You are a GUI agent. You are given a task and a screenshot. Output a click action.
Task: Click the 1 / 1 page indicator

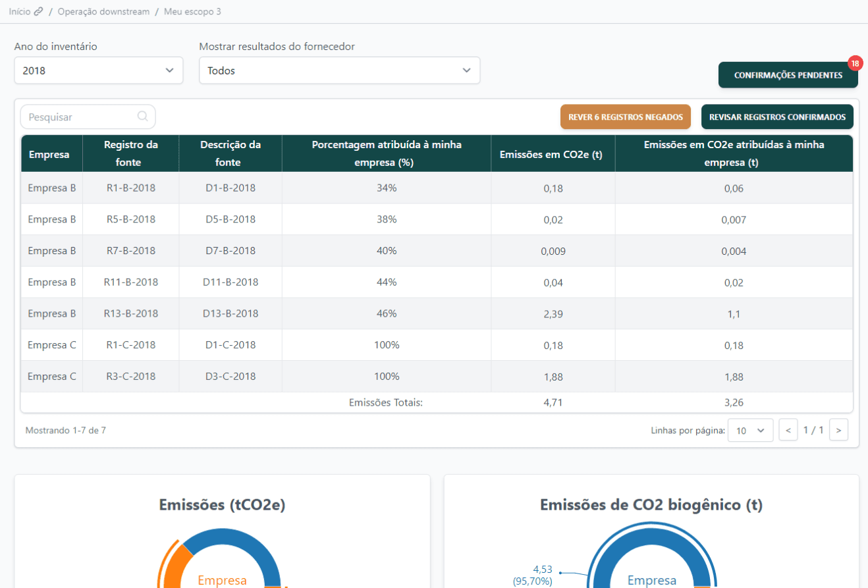(x=813, y=430)
